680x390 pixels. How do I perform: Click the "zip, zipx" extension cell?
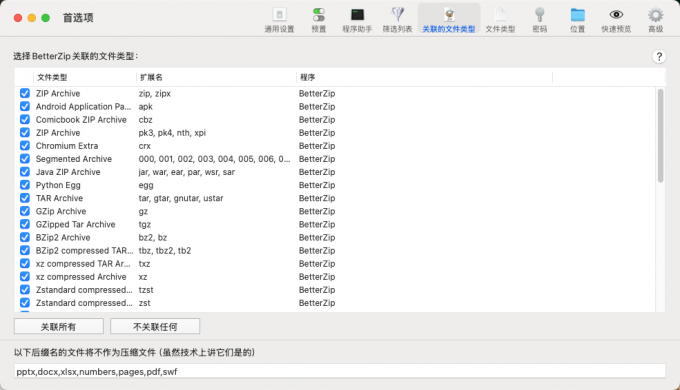(x=154, y=93)
